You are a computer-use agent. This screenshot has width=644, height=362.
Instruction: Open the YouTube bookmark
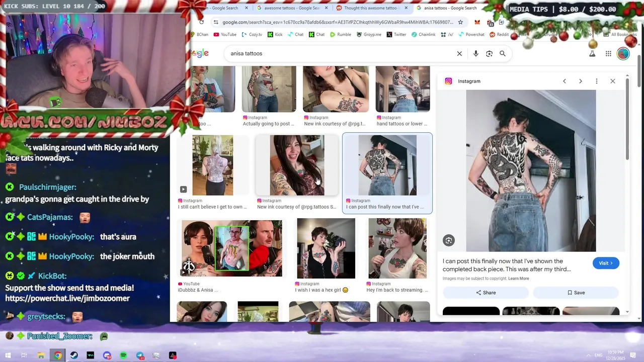tap(225, 35)
